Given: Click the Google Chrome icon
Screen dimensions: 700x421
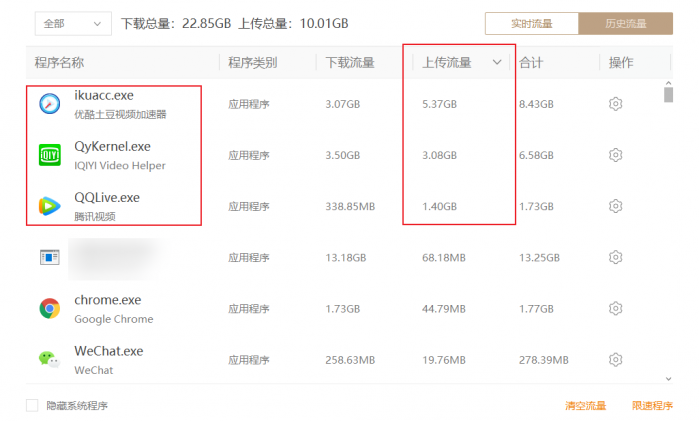Looking at the screenshot, I should (x=50, y=308).
